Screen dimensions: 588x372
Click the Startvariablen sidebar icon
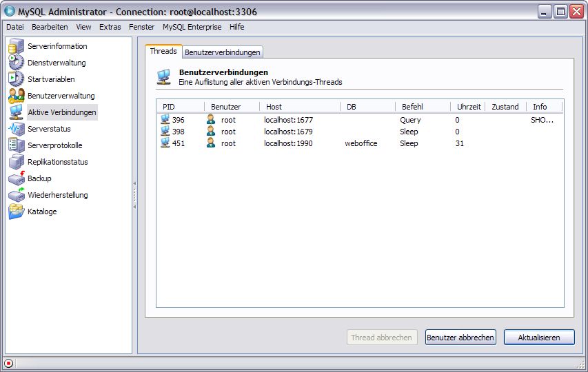pos(16,79)
